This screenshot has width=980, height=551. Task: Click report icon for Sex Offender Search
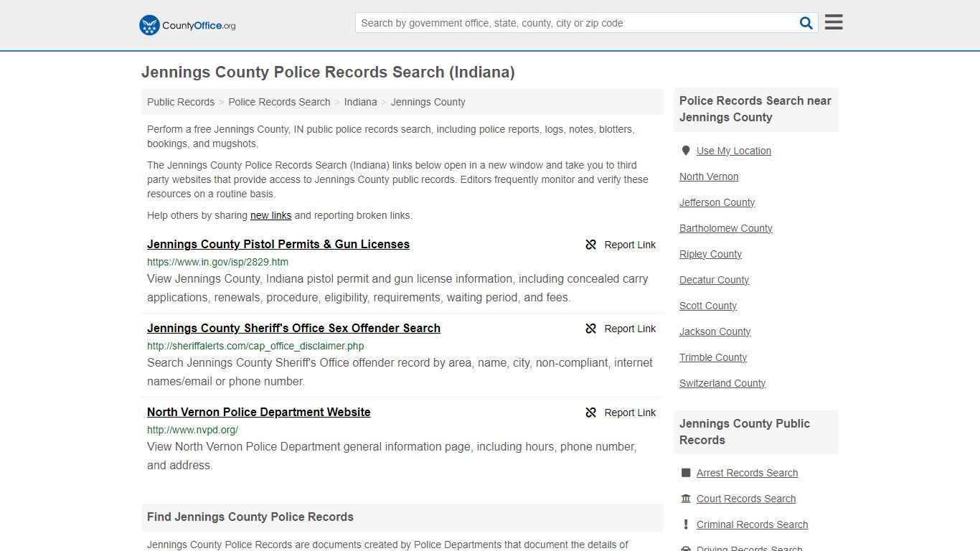(591, 329)
